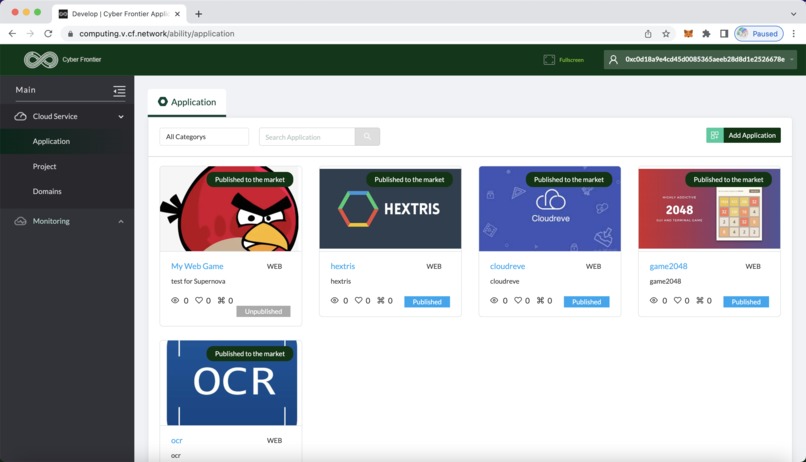
Task: Collapse the Main sidebar menu icon
Action: point(119,91)
